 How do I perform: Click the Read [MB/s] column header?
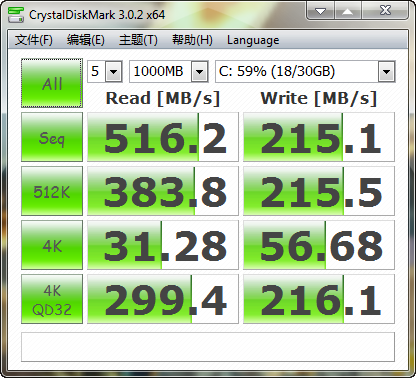[163, 98]
